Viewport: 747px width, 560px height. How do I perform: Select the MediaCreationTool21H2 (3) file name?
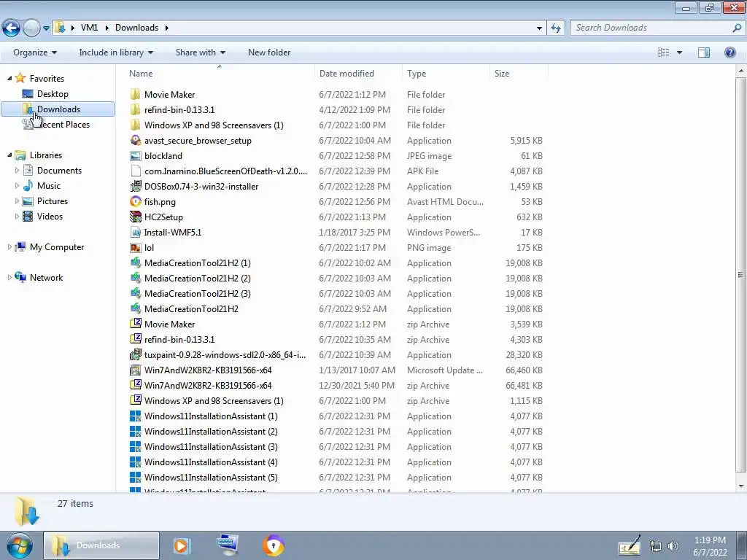point(197,293)
